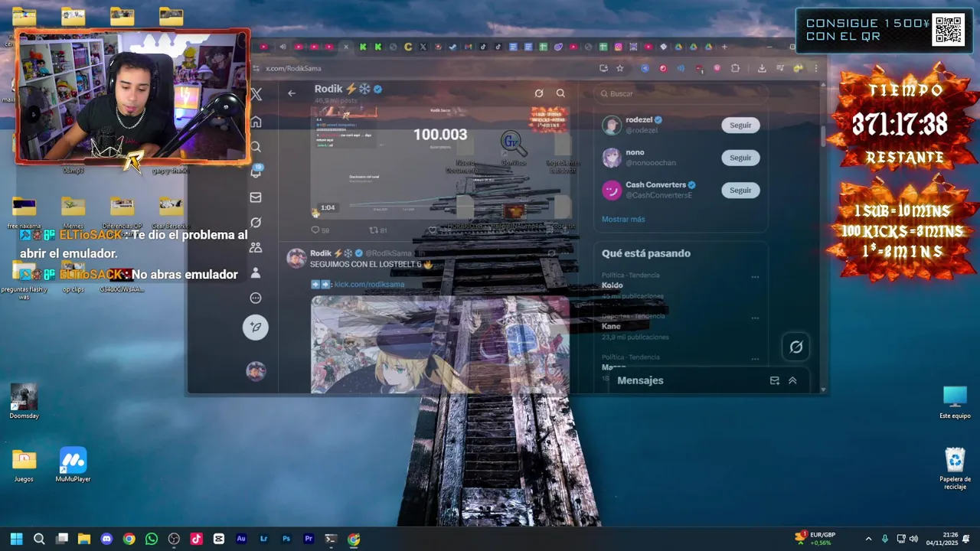The height and width of the screenshot is (551, 980).
Task: Open the kick.com/rodiksama link in the post
Action: (369, 285)
